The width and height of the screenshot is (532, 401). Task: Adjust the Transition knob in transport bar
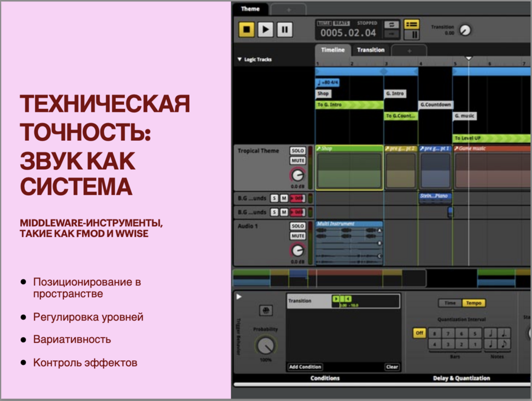pos(465,30)
